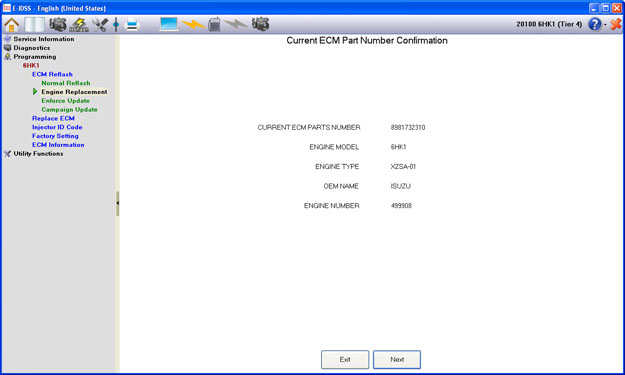Open the blue Help question mark icon
Screen dimensions: 625x375
(594, 24)
